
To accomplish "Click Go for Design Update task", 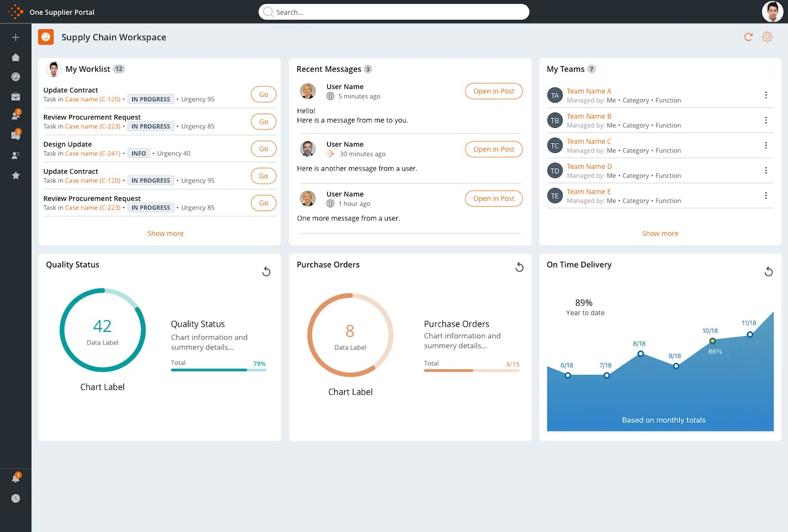I will 263,149.
